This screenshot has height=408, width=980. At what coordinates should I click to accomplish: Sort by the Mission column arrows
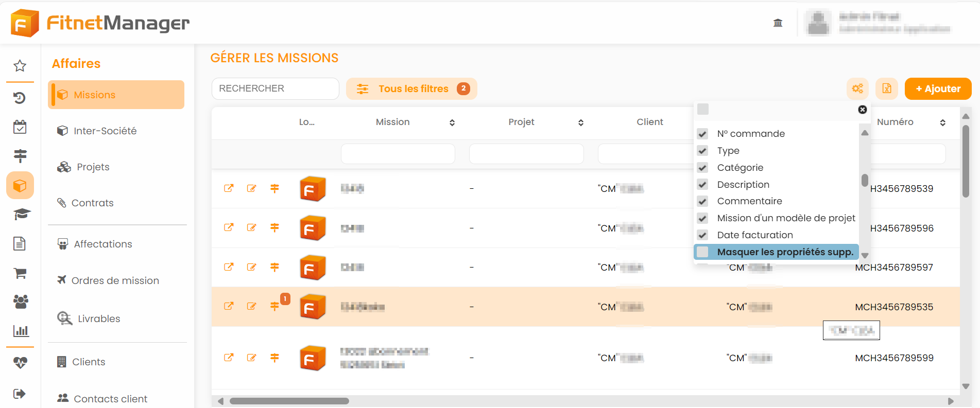pyautogui.click(x=452, y=122)
